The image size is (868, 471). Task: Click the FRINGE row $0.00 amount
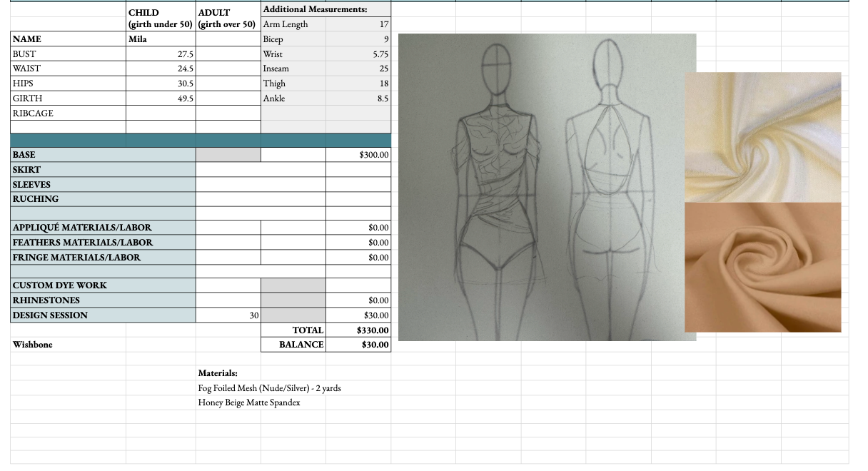[x=358, y=258]
